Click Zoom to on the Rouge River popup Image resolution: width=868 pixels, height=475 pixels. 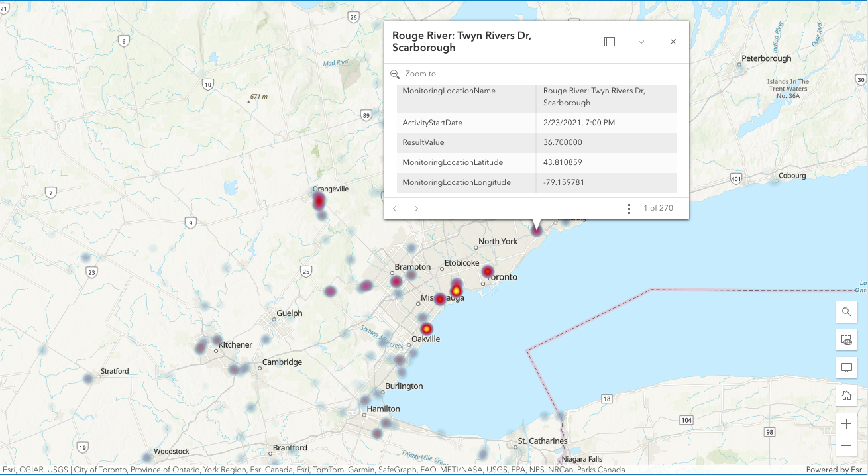click(x=414, y=74)
